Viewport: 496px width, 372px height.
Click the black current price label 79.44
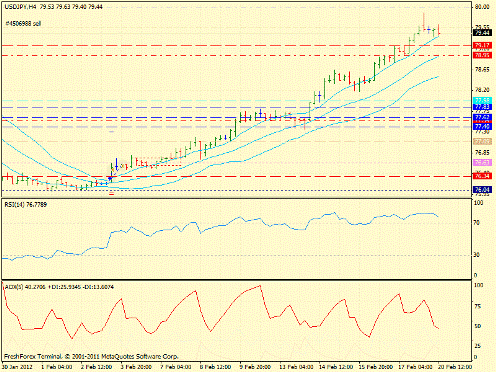pos(482,33)
